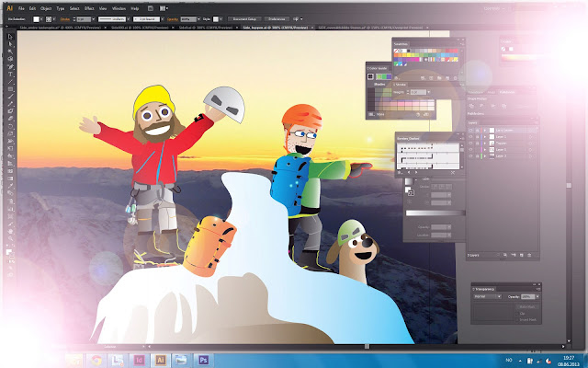Click the Intersect shape mode icon
The image size is (588, 368).
493,107
